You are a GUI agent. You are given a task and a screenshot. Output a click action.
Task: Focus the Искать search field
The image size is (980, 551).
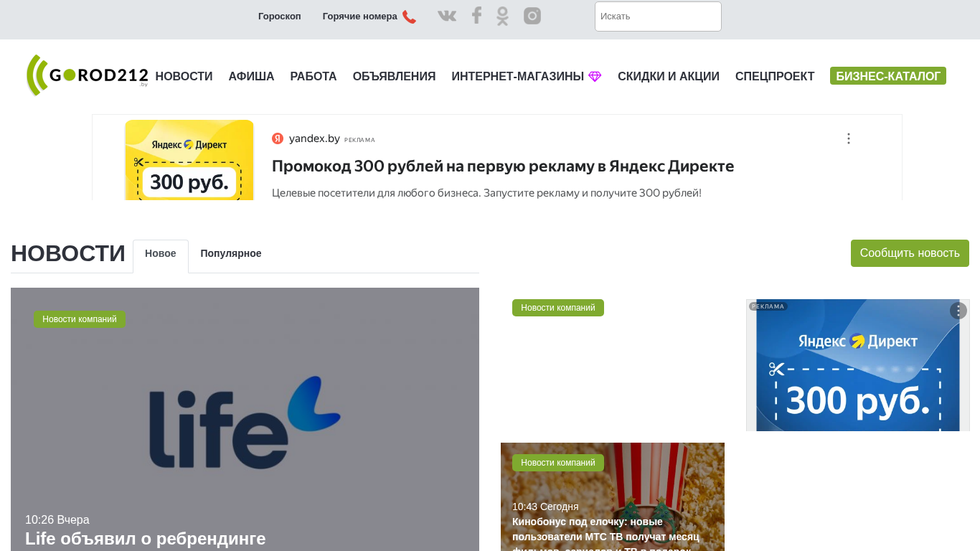point(658,17)
